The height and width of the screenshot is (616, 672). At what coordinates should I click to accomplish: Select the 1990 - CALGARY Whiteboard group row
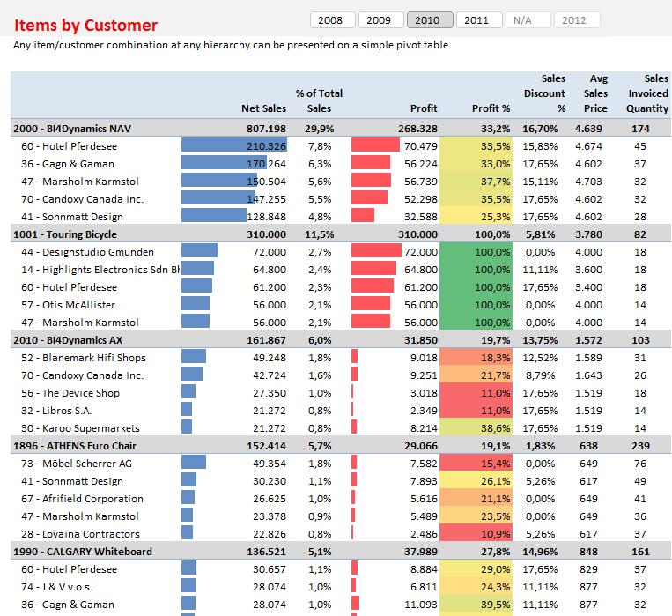341,551
